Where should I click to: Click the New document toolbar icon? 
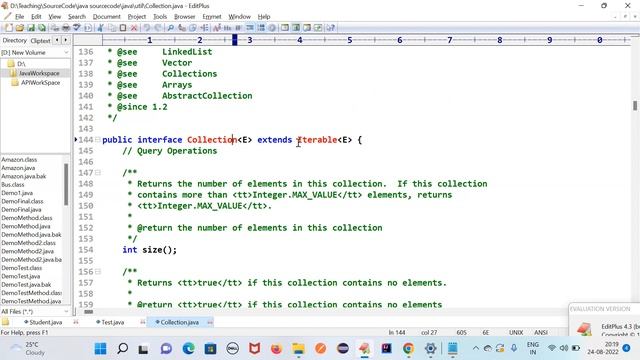(x=8, y=28)
